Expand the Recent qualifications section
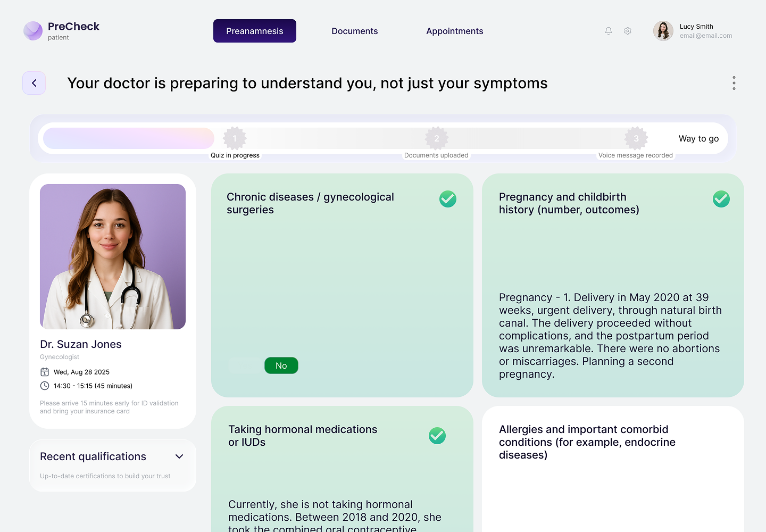 179,456
